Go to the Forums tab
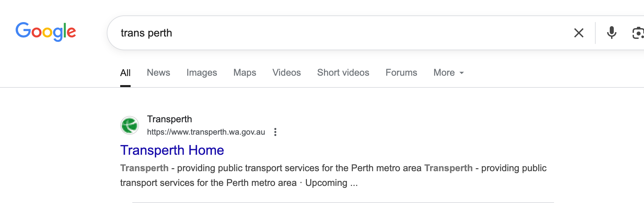Image resolution: width=644 pixels, height=203 pixels. (401, 73)
